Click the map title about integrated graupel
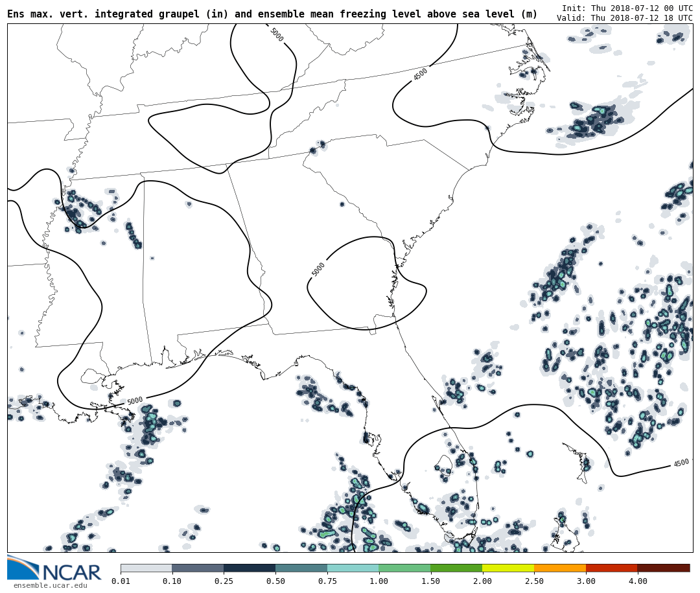 (272, 14)
